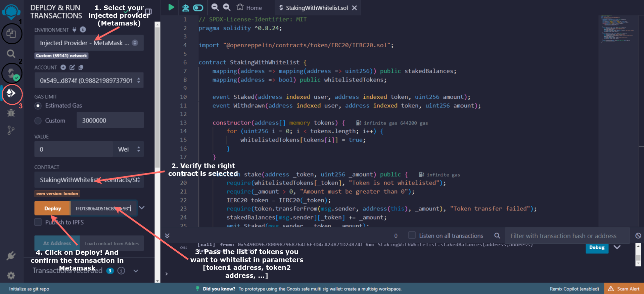Open the File Explorer sidebar icon

(x=11, y=34)
